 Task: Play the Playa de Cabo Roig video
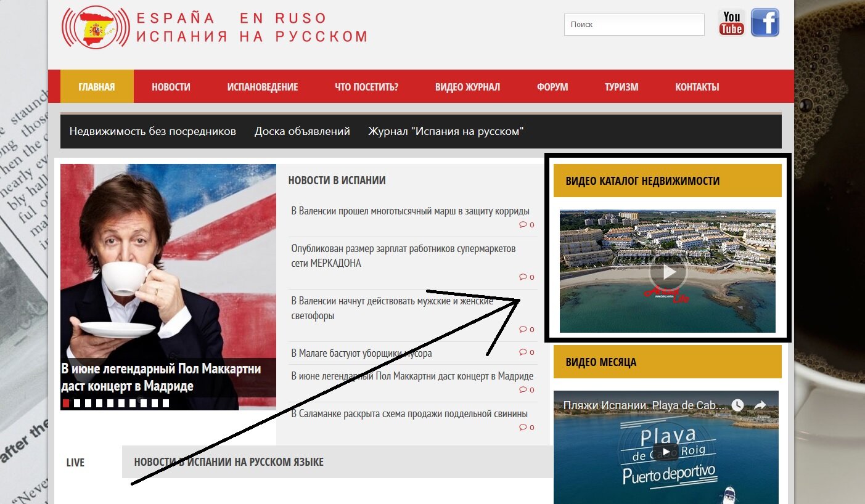click(666, 451)
